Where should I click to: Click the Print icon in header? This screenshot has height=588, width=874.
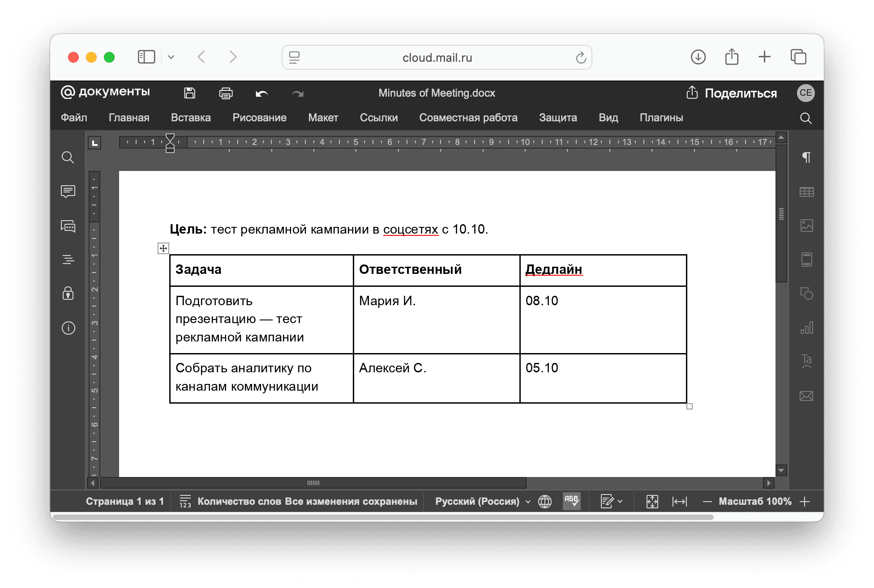pyautogui.click(x=226, y=93)
